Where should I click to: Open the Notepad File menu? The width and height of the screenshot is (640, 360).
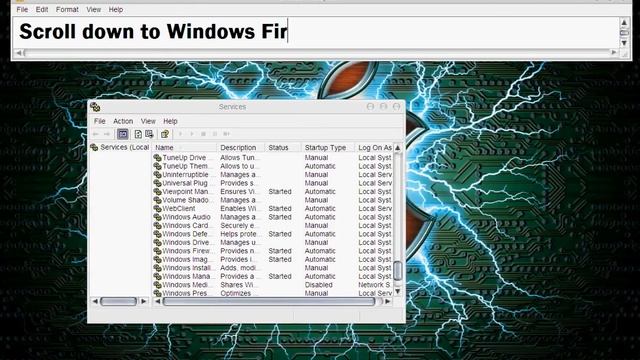[22, 9]
